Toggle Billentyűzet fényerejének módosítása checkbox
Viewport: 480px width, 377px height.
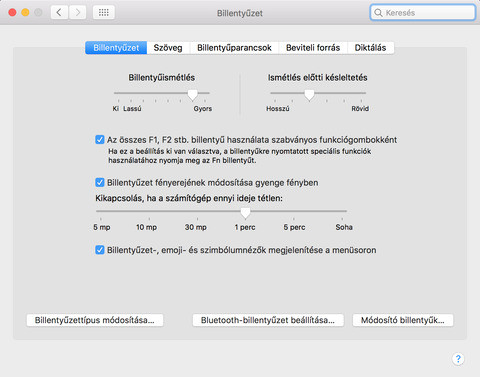pyautogui.click(x=100, y=182)
